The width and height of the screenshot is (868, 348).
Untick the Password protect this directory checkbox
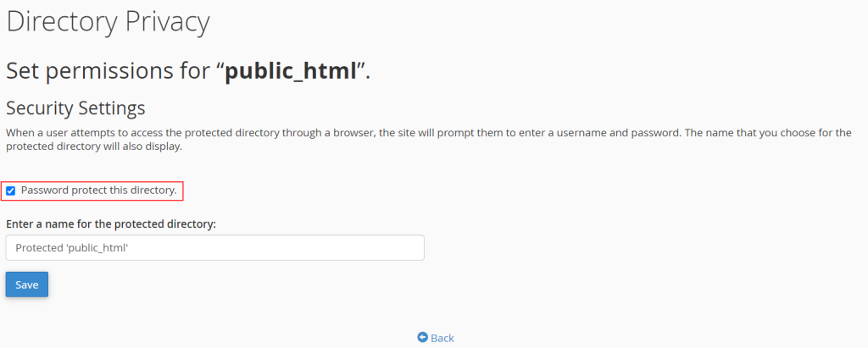coord(10,191)
